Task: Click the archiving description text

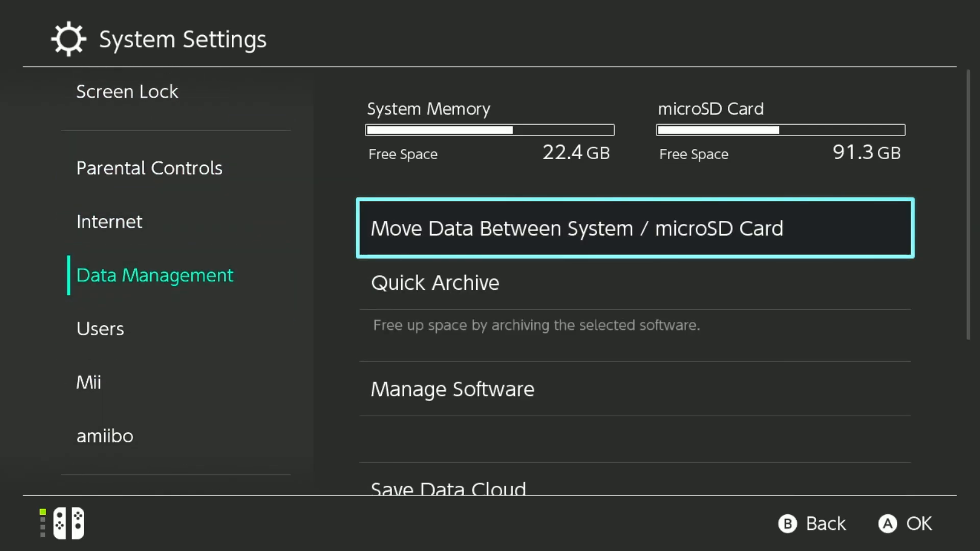Action: [x=536, y=325]
